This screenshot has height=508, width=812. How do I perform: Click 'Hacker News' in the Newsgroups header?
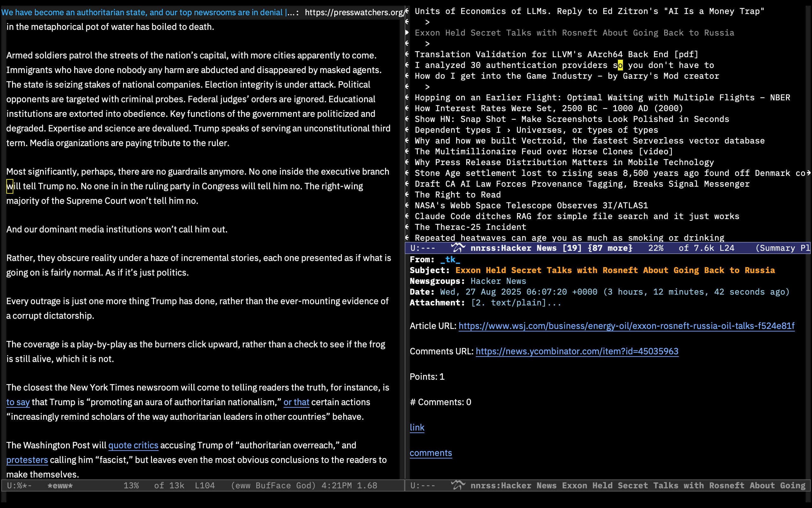(x=498, y=281)
